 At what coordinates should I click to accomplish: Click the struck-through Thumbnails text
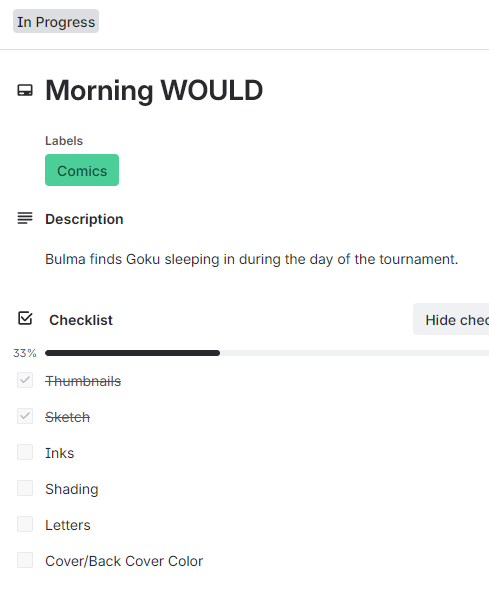[83, 381]
